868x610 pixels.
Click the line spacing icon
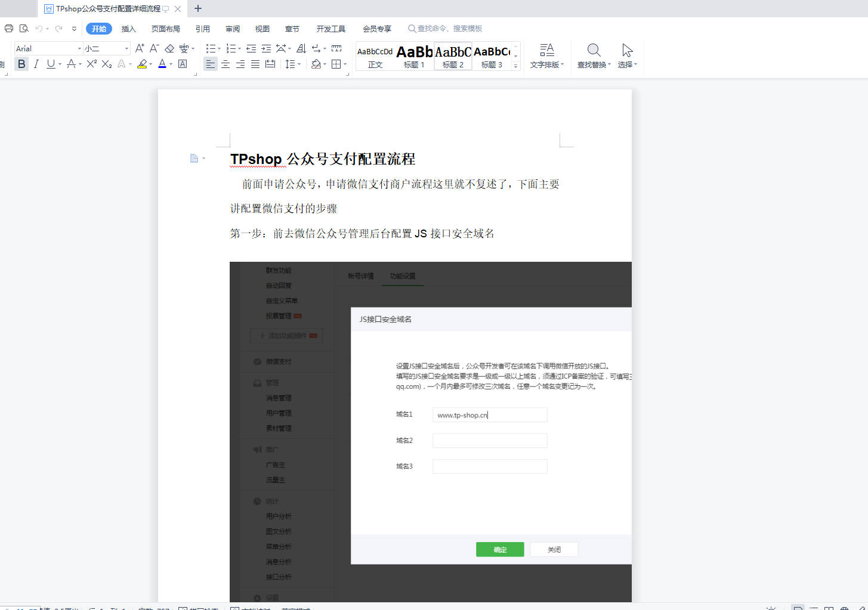click(x=290, y=64)
